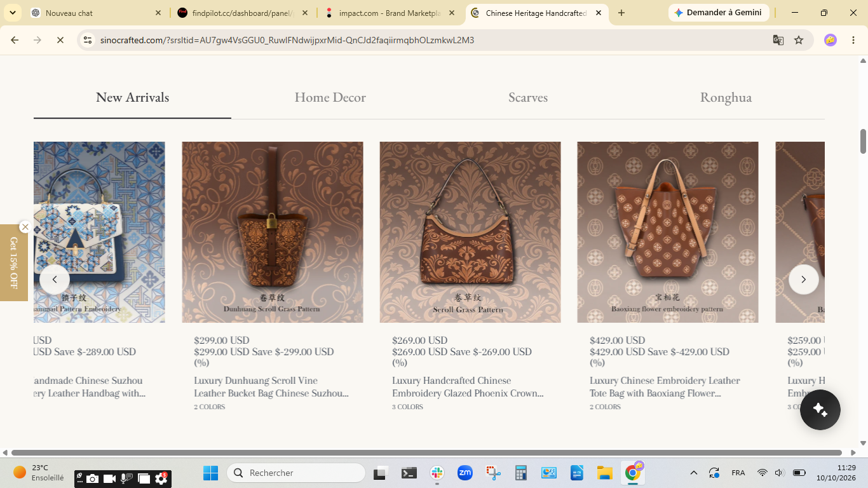Image resolution: width=868 pixels, height=488 pixels.
Task: Open Slack from the taskbar
Action: click(437, 473)
